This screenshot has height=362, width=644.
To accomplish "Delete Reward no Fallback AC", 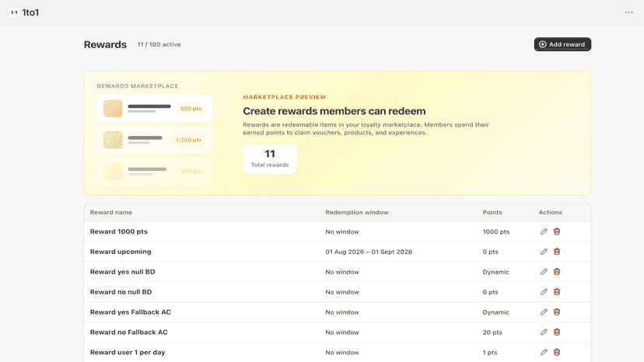I will pos(557,332).
